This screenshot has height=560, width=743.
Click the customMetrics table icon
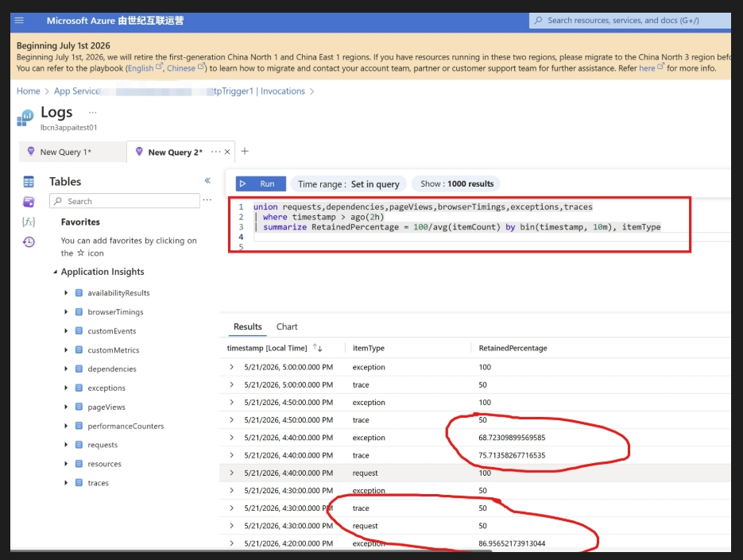[79, 350]
